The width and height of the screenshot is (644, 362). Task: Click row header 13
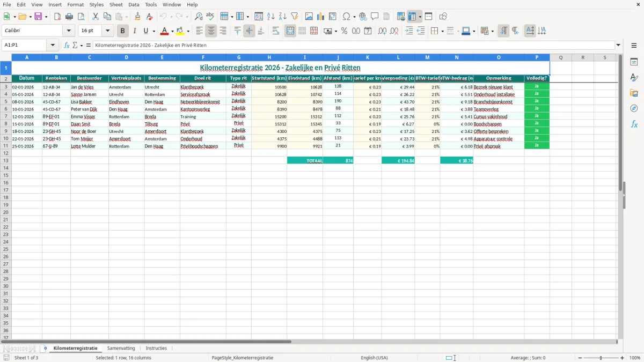(x=6, y=160)
